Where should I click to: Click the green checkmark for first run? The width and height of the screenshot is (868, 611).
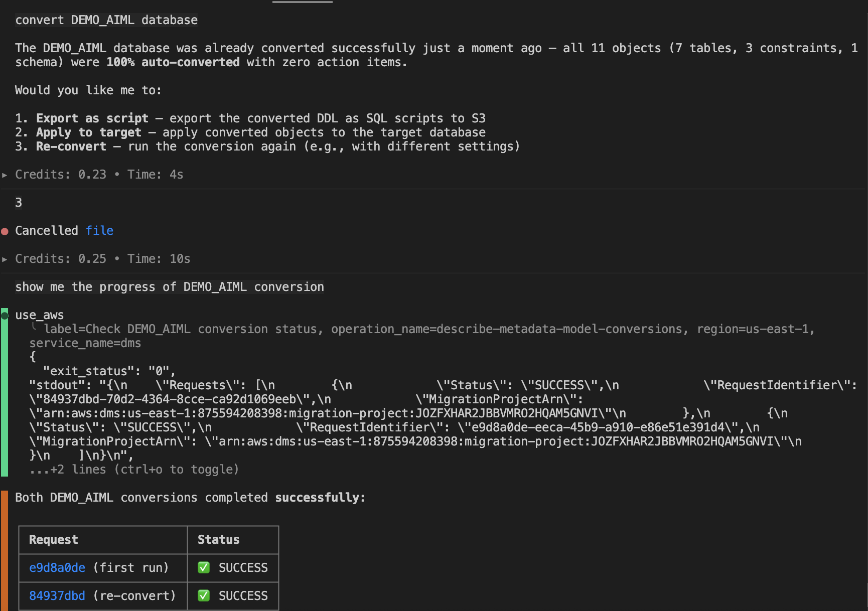click(204, 568)
